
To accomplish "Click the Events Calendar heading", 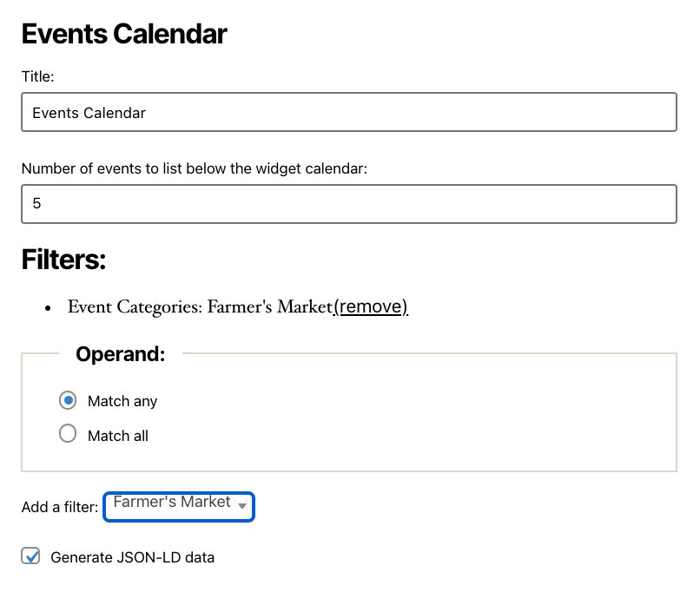I will (124, 35).
